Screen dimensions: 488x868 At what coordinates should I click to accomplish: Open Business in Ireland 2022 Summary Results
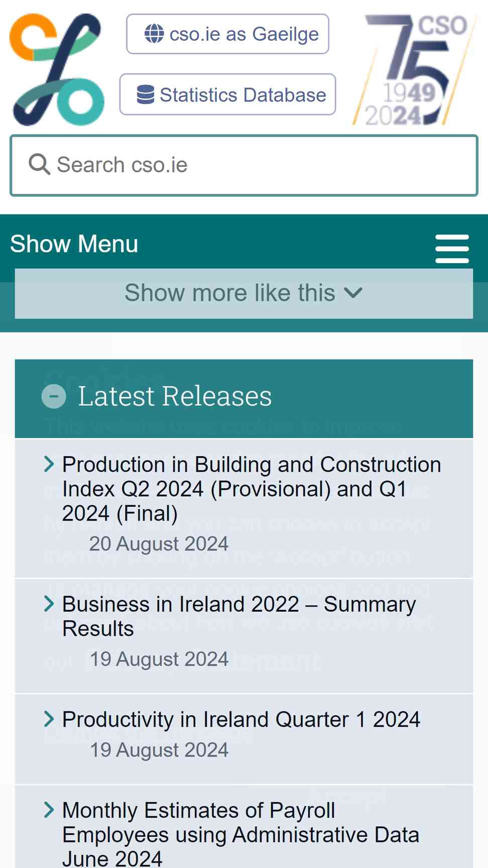239,616
